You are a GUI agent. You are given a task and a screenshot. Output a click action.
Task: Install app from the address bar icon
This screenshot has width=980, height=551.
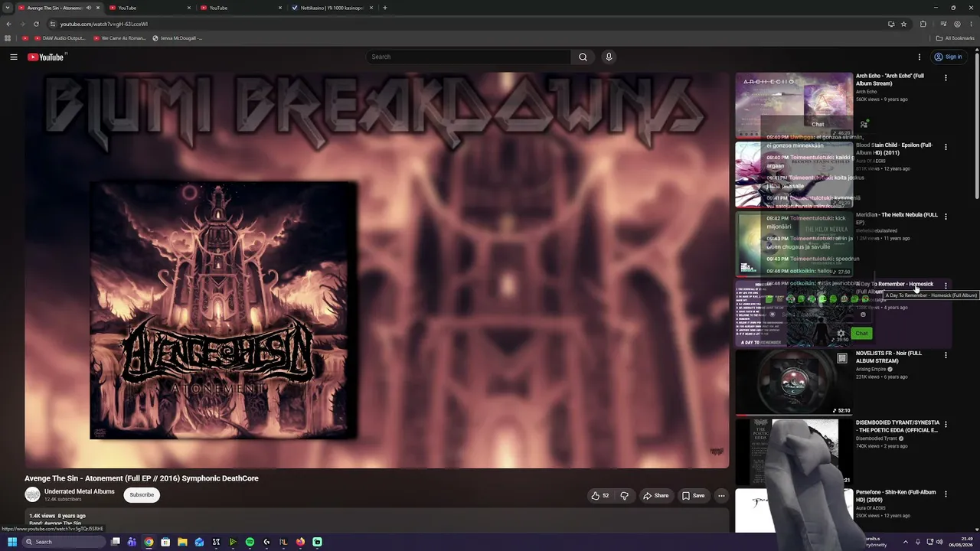[891, 24]
